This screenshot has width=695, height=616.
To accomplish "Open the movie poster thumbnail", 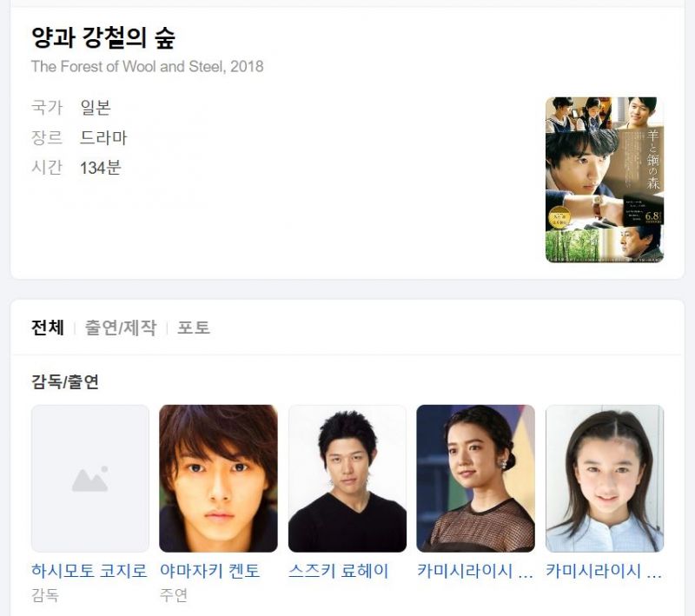I will coord(605,180).
